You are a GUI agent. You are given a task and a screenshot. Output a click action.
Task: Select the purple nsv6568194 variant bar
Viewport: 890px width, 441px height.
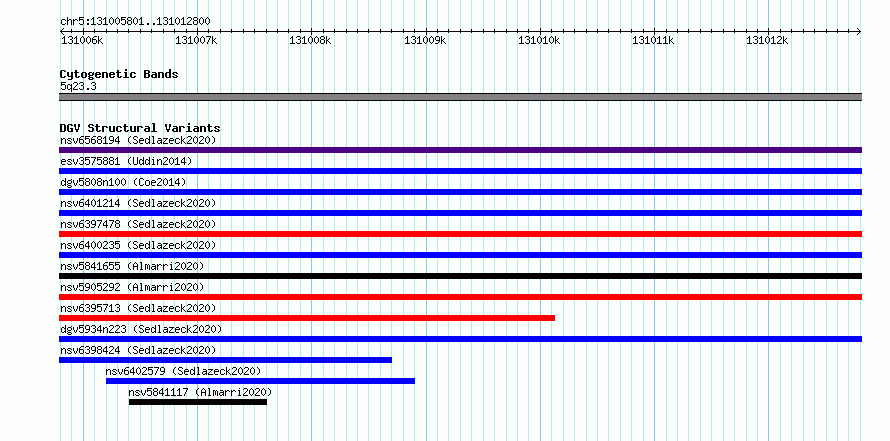coord(460,150)
